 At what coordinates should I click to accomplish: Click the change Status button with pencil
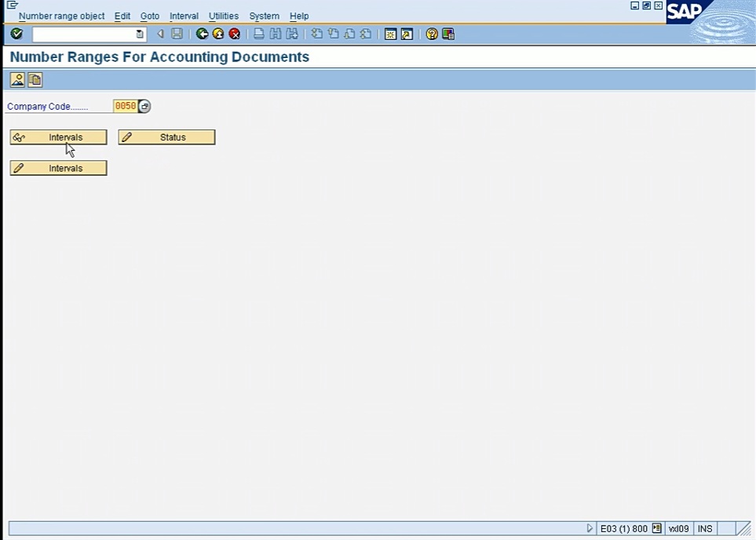[166, 137]
